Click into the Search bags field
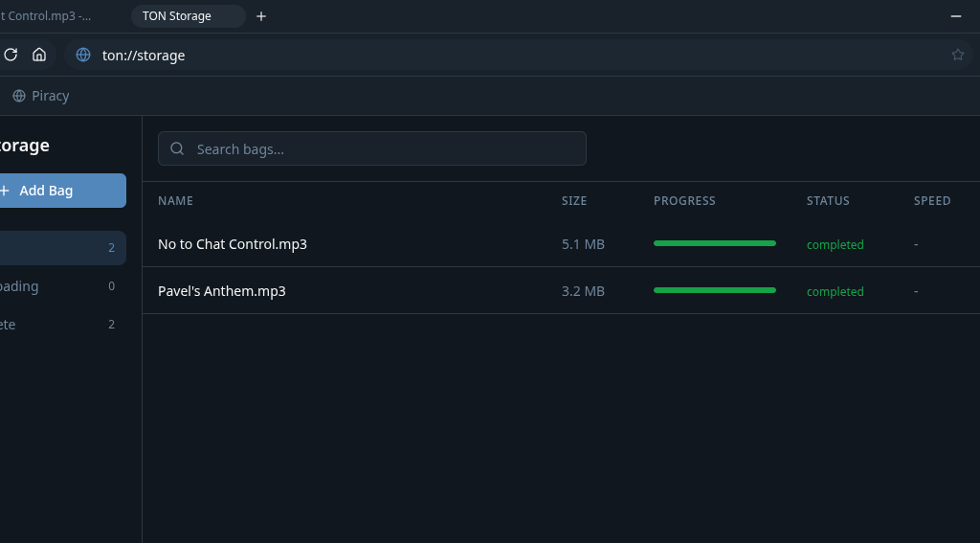980x543 pixels. (383, 149)
